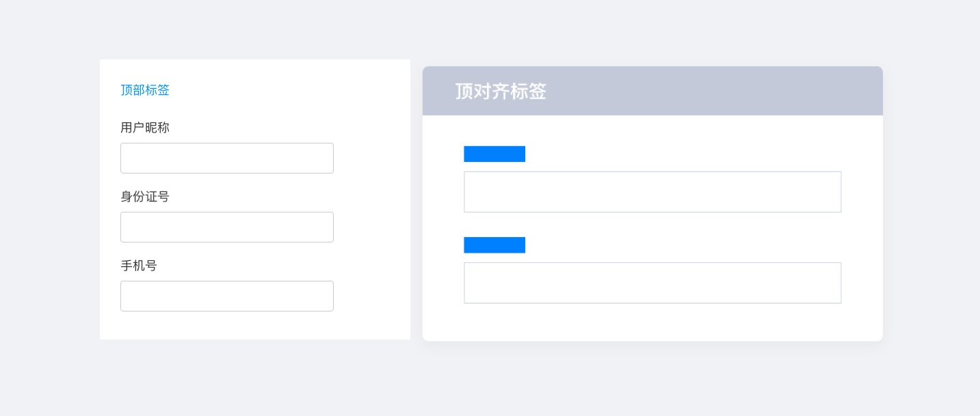Image resolution: width=980 pixels, height=416 pixels.
Task: Click the 用户昵称 field label
Action: pos(145,128)
